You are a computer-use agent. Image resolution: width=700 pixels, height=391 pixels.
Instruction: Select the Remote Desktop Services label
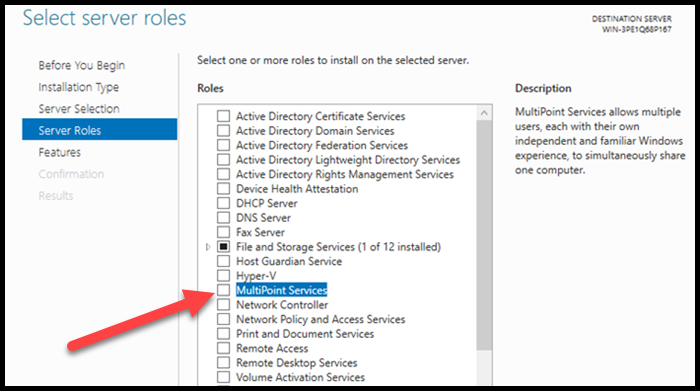click(x=297, y=363)
